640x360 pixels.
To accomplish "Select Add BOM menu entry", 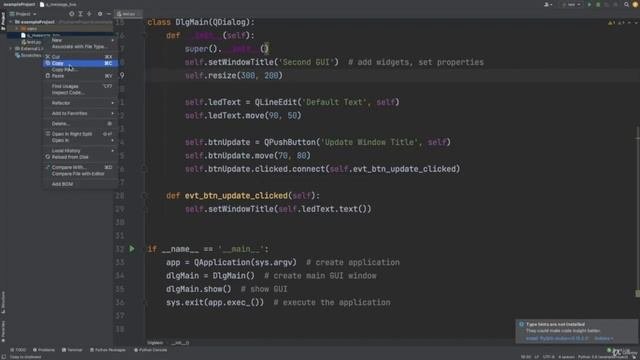I will click(80, 184).
